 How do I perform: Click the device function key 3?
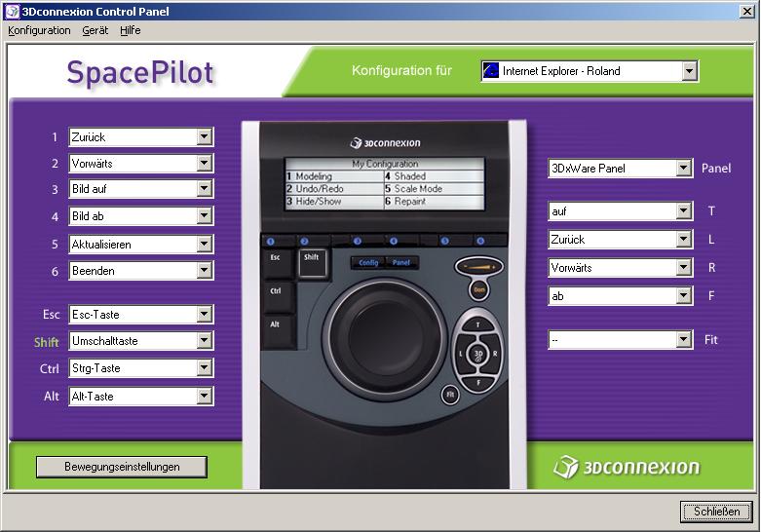tap(358, 242)
